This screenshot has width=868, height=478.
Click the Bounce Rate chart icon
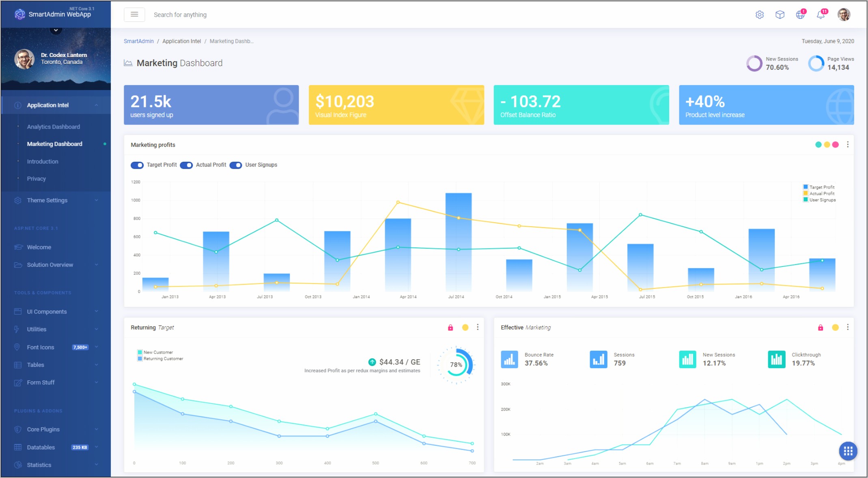tap(509, 359)
